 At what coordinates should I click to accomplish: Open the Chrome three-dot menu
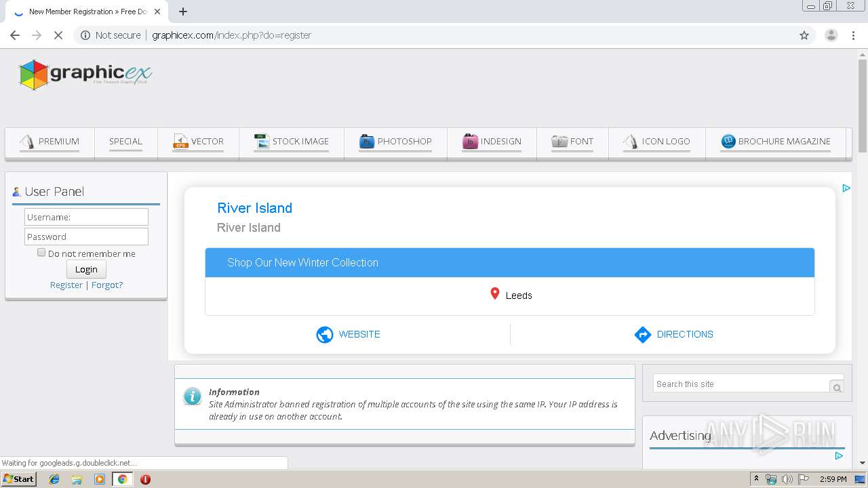(853, 35)
